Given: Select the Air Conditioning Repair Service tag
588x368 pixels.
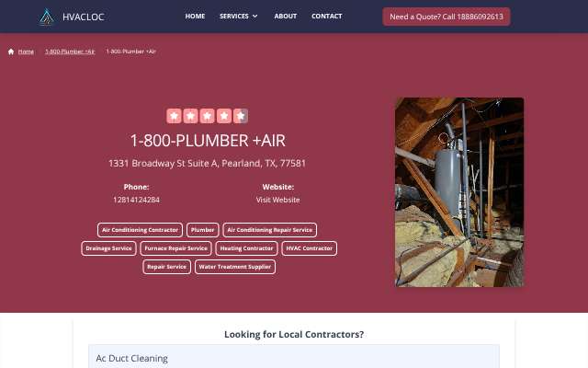Looking at the screenshot, I should pos(269,230).
